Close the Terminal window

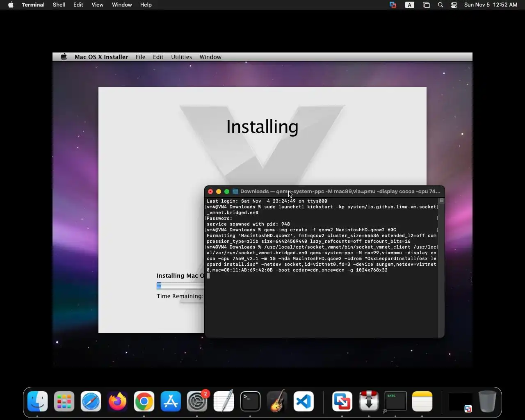[x=210, y=192]
